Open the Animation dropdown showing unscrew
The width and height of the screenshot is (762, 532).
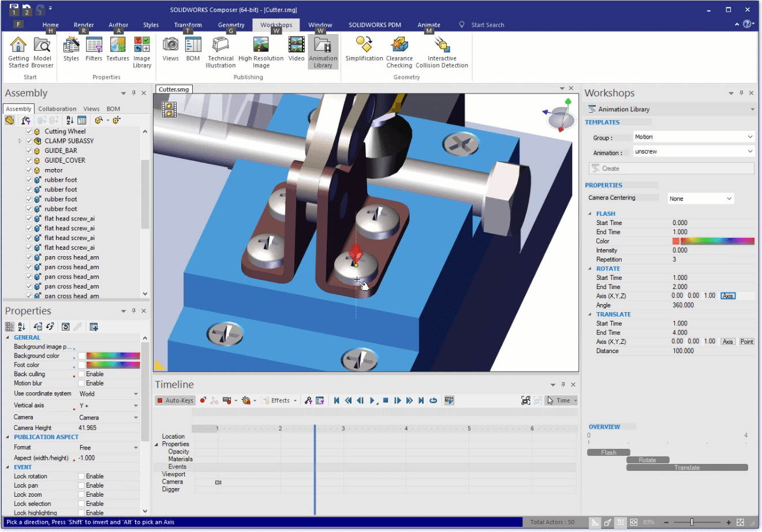pyautogui.click(x=693, y=151)
